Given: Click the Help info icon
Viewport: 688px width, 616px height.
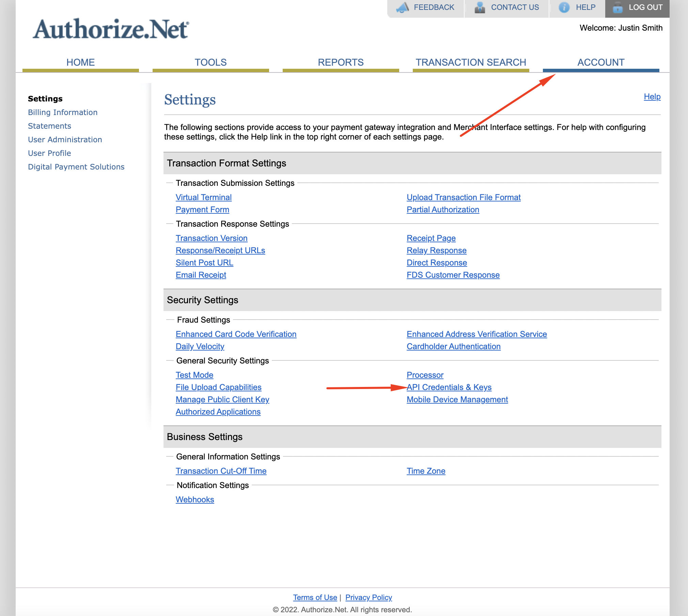Looking at the screenshot, I should click(x=564, y=7).
